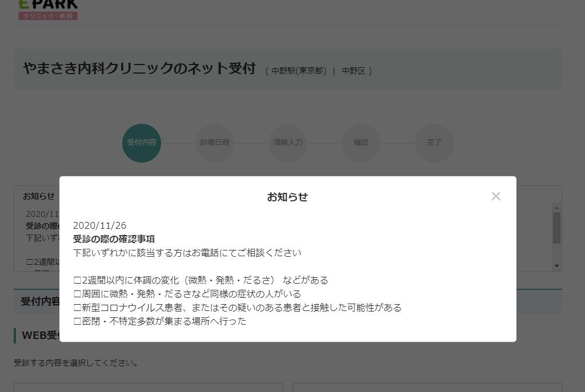Click the page title やまさき内科クリニックのネット受付
585x392 pixels.
coord(139,68)
